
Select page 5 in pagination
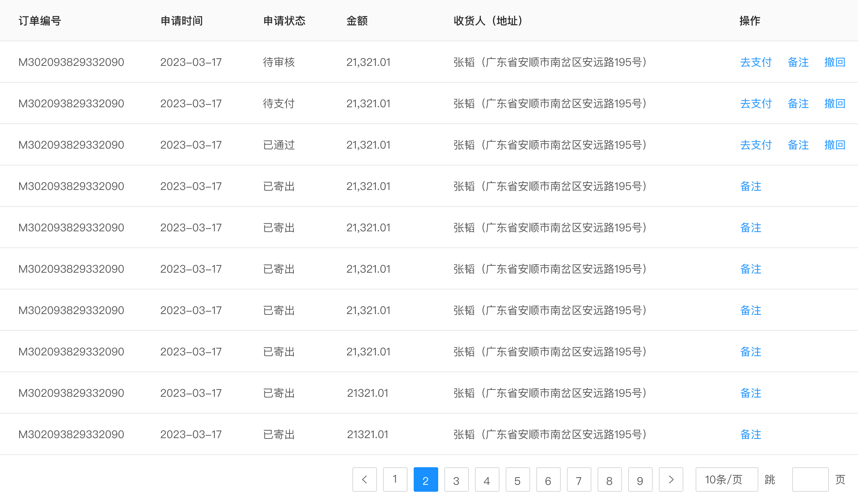click(517, 479)
